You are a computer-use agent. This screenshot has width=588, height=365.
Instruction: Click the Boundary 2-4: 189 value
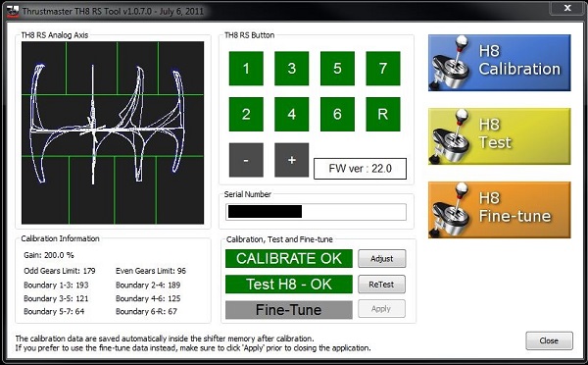pyautogui.click(x=148, y=285)
